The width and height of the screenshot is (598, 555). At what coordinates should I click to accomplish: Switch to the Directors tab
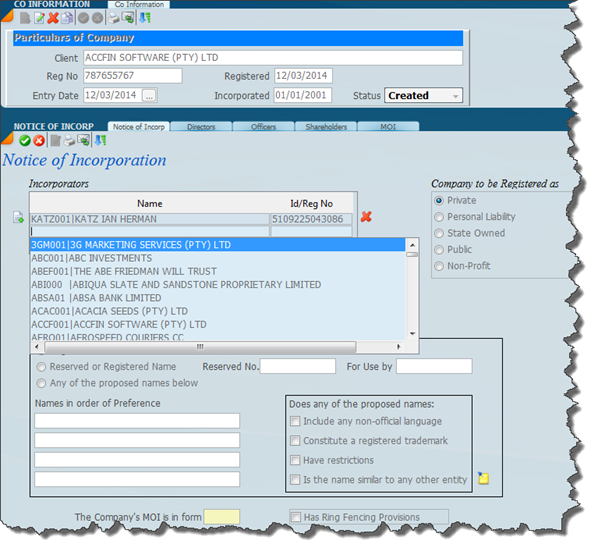tap(201, 127)
